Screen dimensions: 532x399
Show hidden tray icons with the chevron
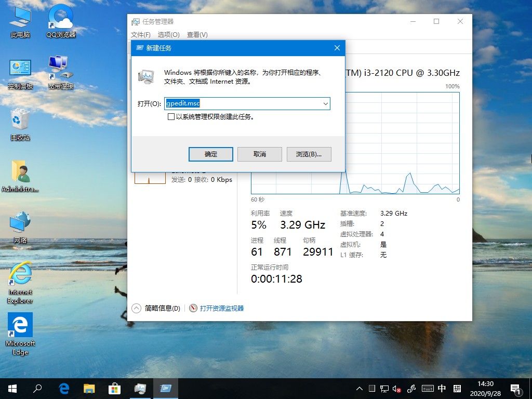[359, 388]
